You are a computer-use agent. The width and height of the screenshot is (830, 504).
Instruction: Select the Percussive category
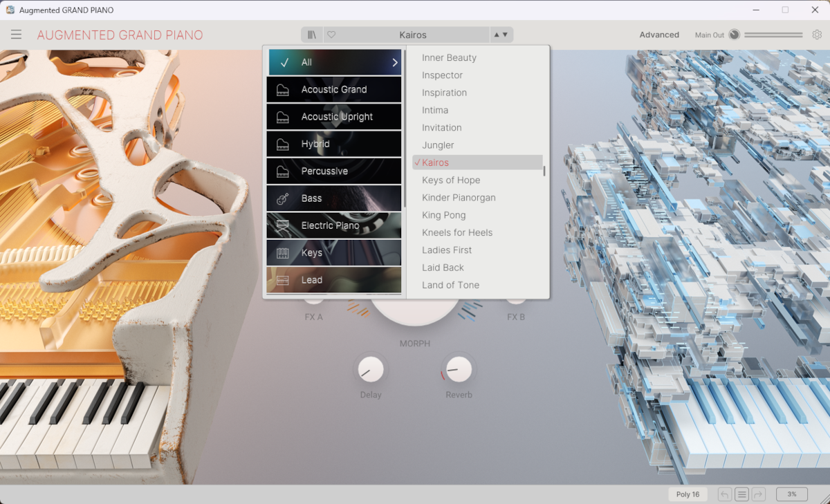334,171
